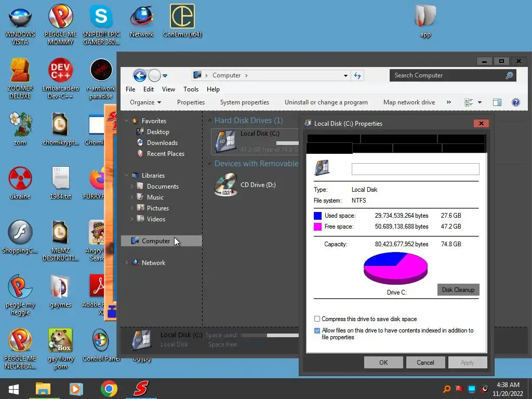Viewport: 532px width, 399px height.
Task: Click the magenta Free space swatch
Action: pyautogui.click(x=317, y=227)
